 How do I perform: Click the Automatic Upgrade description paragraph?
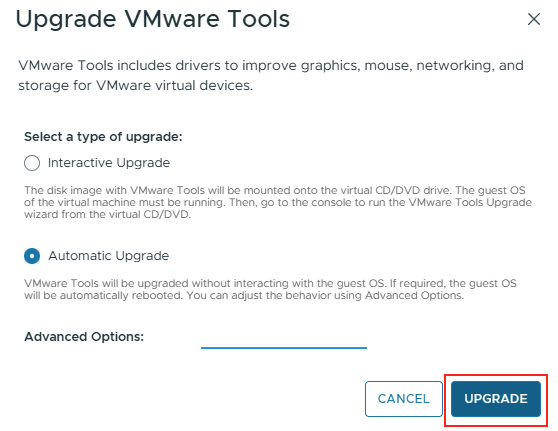pos(270,289)
